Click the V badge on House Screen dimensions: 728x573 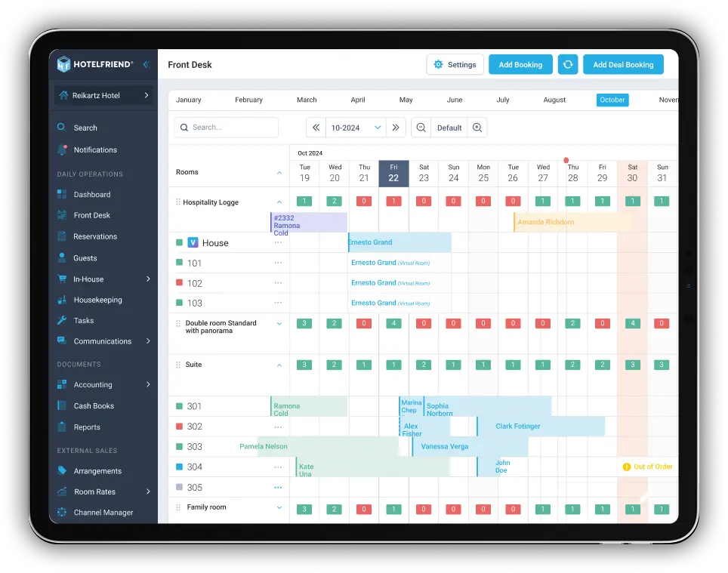click(193, 242)
